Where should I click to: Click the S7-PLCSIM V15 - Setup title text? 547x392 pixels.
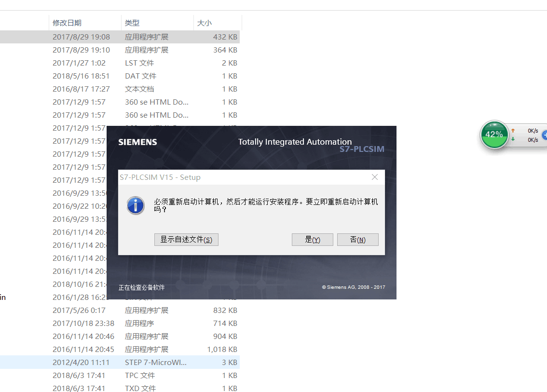click(160, 177)
